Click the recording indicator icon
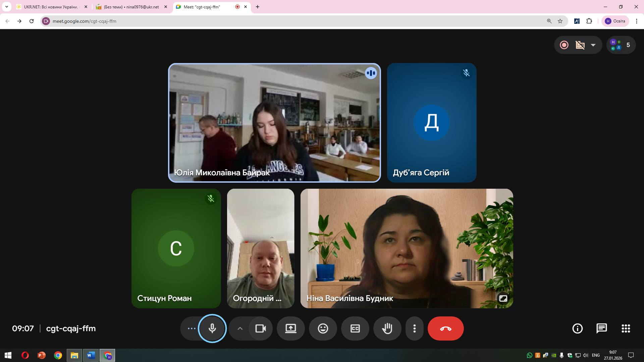The image size is (644, 362). [564, 45]
